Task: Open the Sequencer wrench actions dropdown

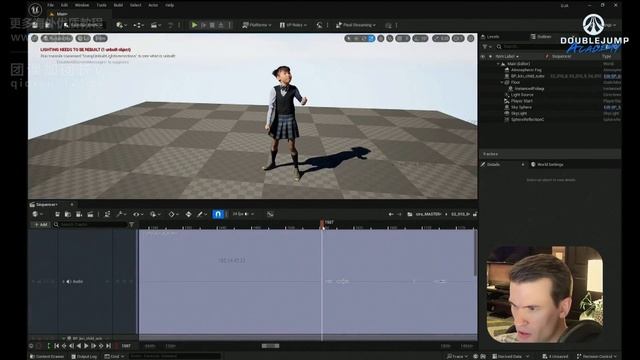Action: click(121, 214)
